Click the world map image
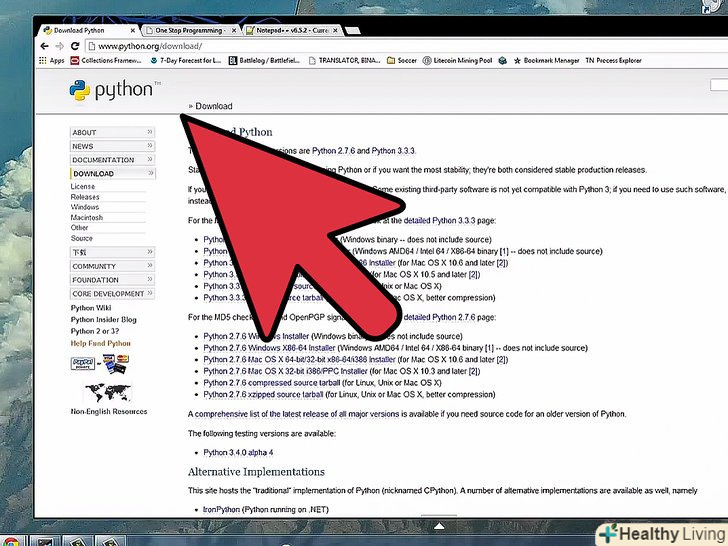 coord(108,392)
